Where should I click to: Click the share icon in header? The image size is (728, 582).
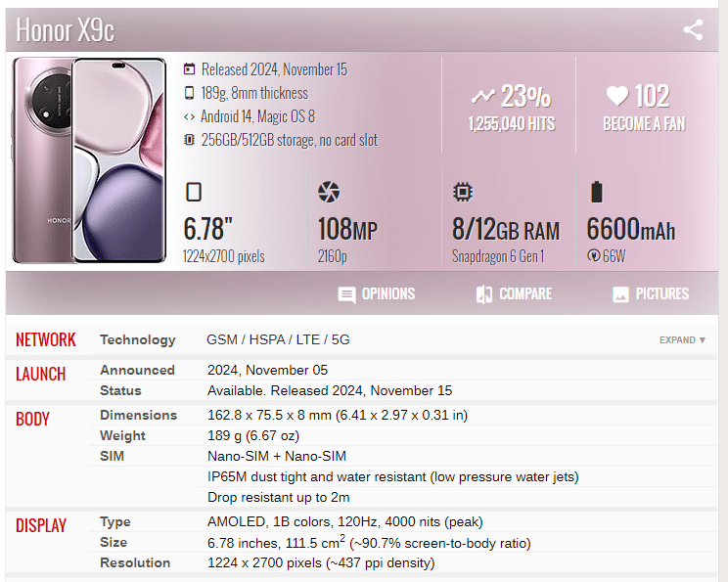(x=693, y=29)
